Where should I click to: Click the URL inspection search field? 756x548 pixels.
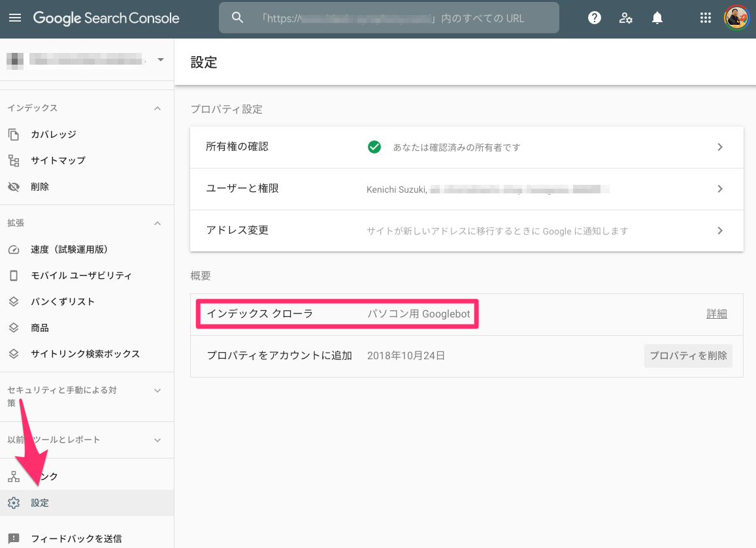click(x=389, y=18)
